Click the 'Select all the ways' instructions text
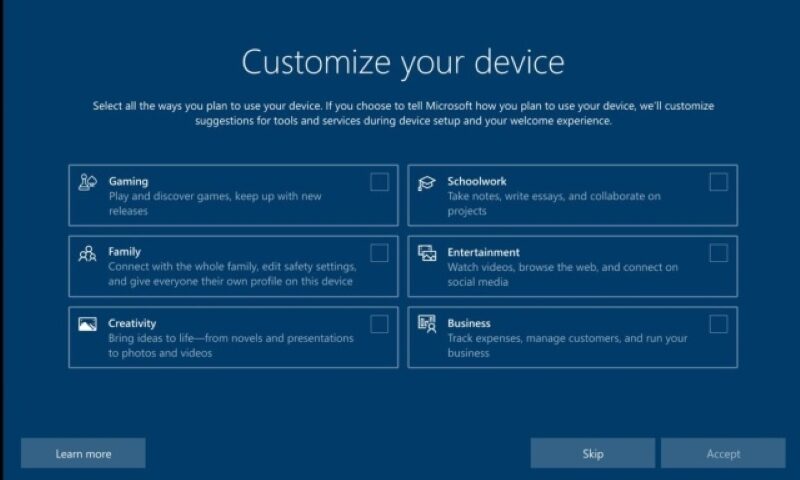Viewport: 800px width, 480px height. pos(403,113)
